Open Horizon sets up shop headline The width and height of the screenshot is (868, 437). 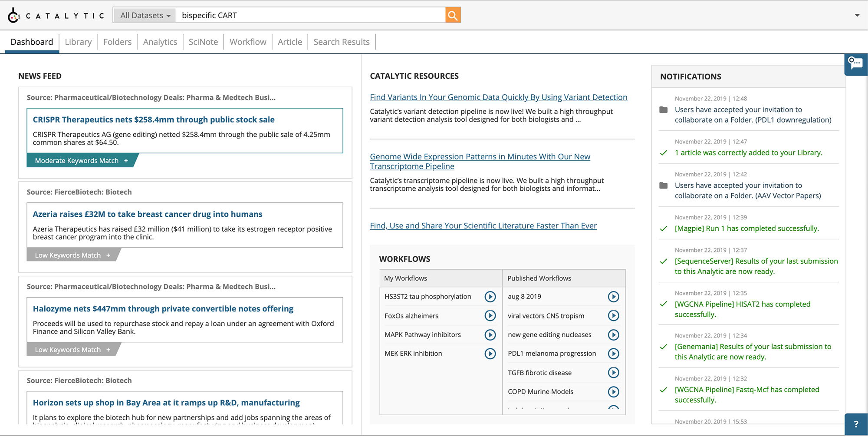click(166, 403)
